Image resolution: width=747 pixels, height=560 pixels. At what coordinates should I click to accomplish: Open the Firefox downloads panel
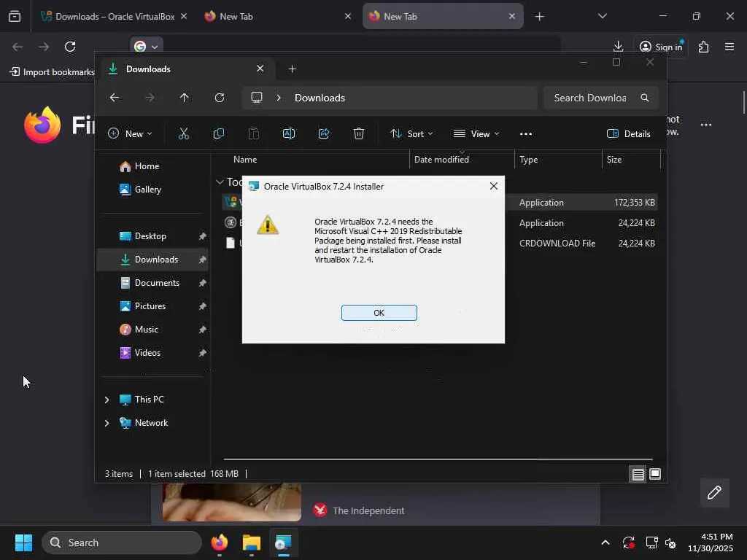[x=618, y=46]
